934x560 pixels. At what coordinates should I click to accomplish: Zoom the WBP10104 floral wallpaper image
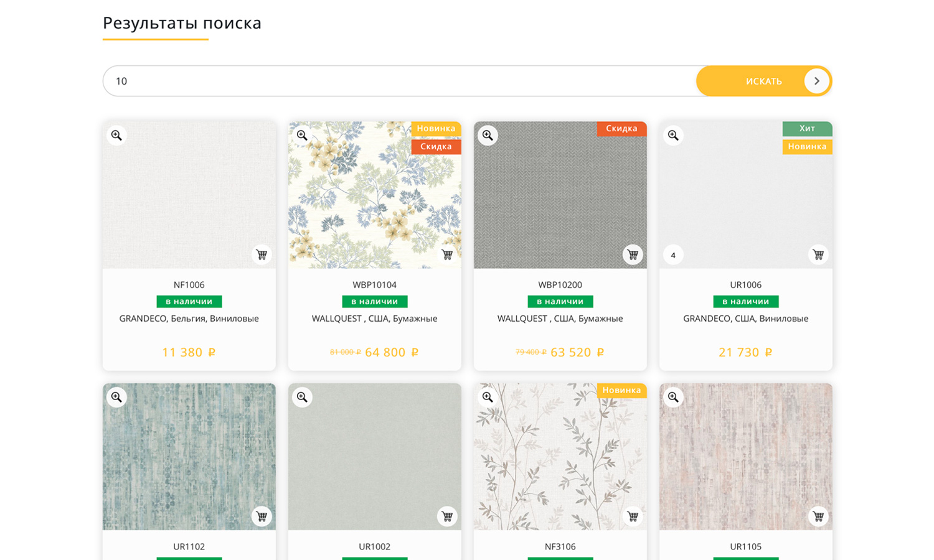[x=302, y=135]
